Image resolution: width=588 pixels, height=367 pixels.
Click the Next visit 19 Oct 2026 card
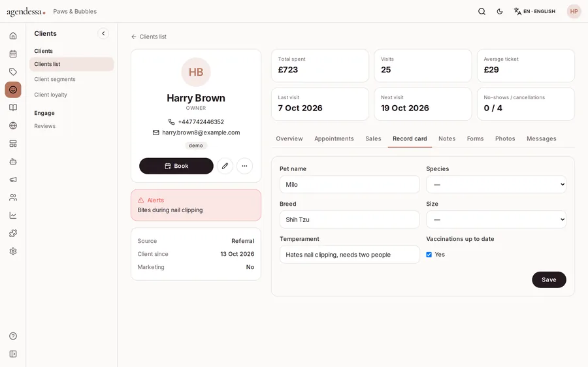(x=423, y=104)
